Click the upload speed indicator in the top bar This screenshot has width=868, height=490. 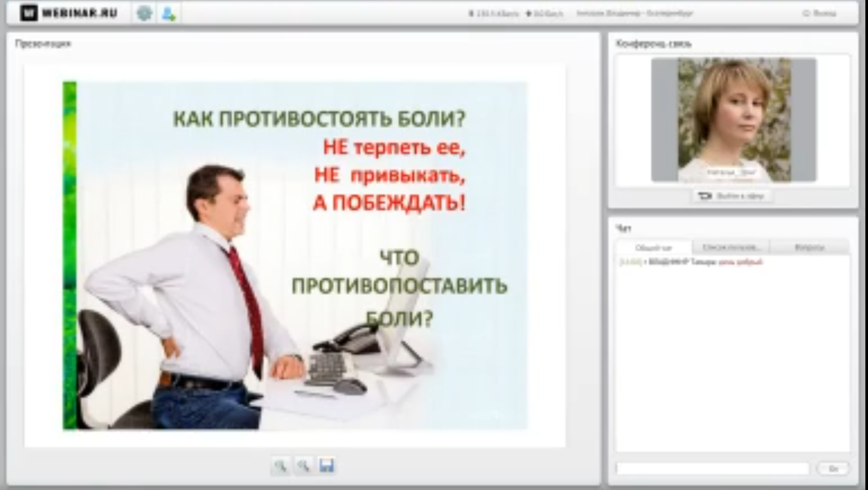pyautogui.click(x=544, y=14)
